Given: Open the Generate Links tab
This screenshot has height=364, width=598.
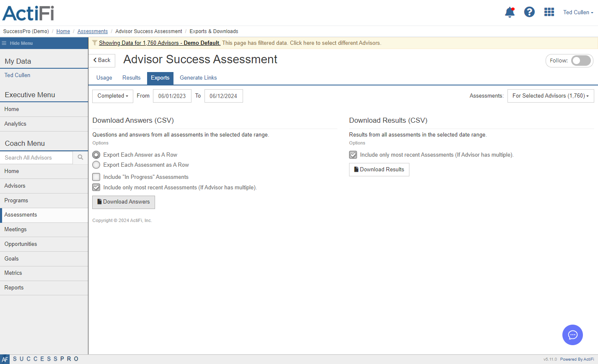Looking at the screenshot, I should tap(198, 78).
